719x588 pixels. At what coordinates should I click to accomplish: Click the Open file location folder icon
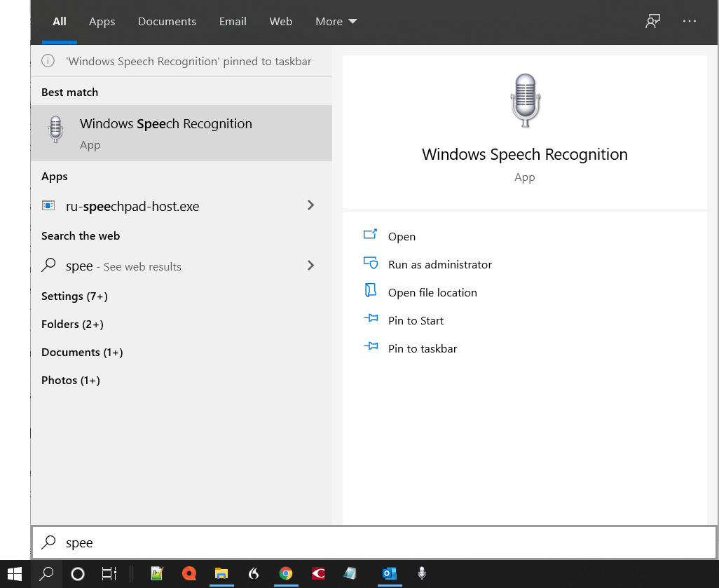[x=370, y=290]
